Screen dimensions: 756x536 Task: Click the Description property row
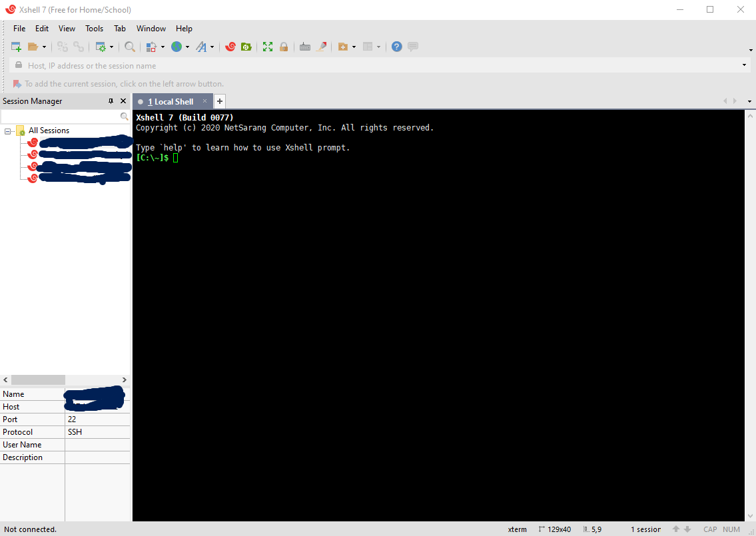tap(65, 457)
